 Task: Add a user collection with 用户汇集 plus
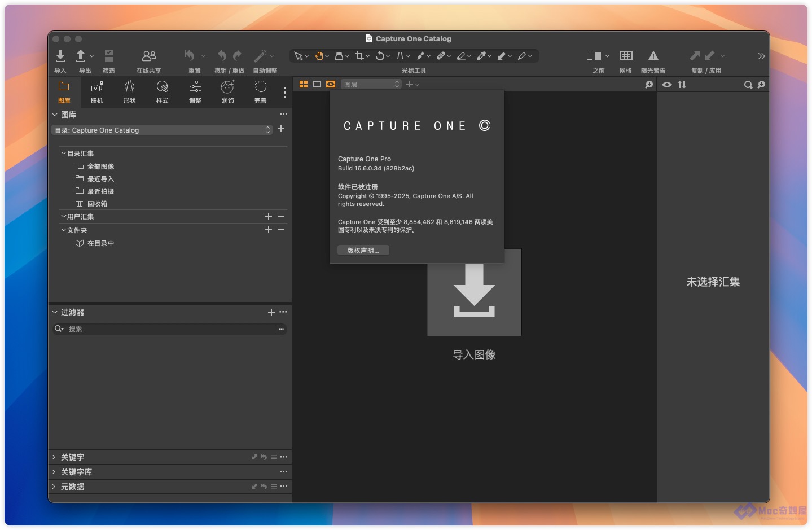[269, 216]
